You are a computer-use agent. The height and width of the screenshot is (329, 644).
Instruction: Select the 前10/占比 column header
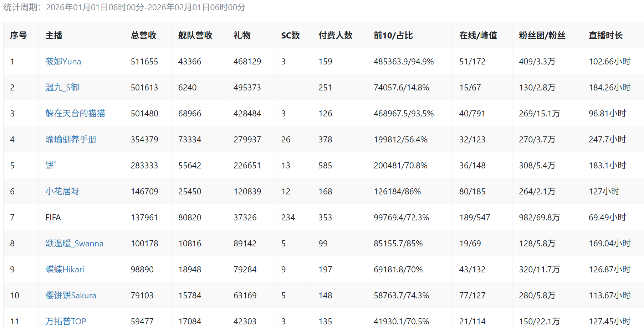point(393,35)
